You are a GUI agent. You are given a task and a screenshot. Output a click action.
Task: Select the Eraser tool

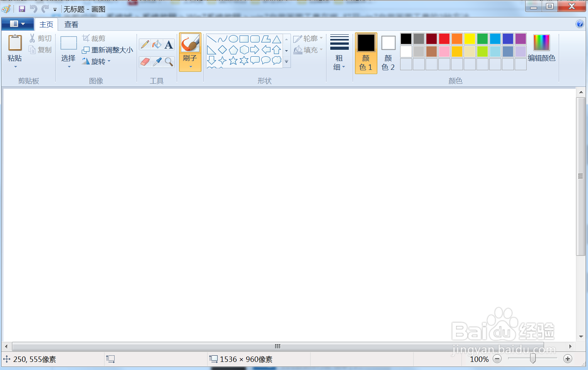144,62
